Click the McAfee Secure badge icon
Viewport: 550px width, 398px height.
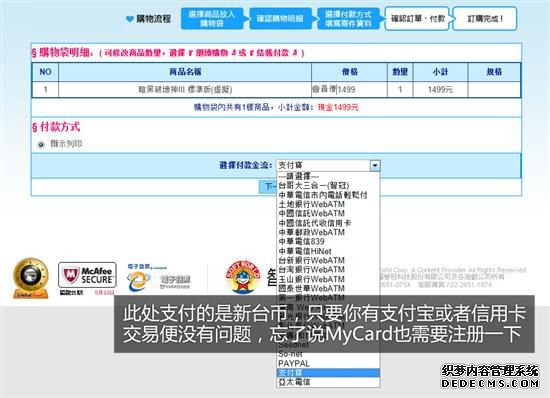pos(87,275)
